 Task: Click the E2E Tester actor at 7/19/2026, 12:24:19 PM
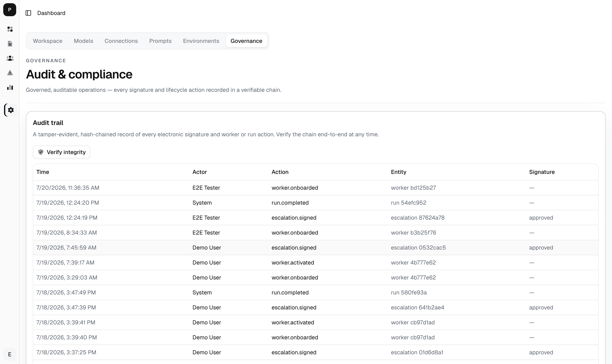[206, 218]
